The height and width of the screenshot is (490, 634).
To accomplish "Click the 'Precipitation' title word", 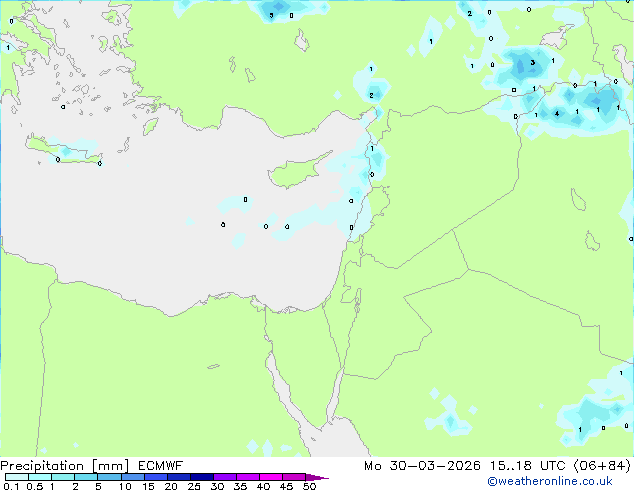I will (42, 466).
